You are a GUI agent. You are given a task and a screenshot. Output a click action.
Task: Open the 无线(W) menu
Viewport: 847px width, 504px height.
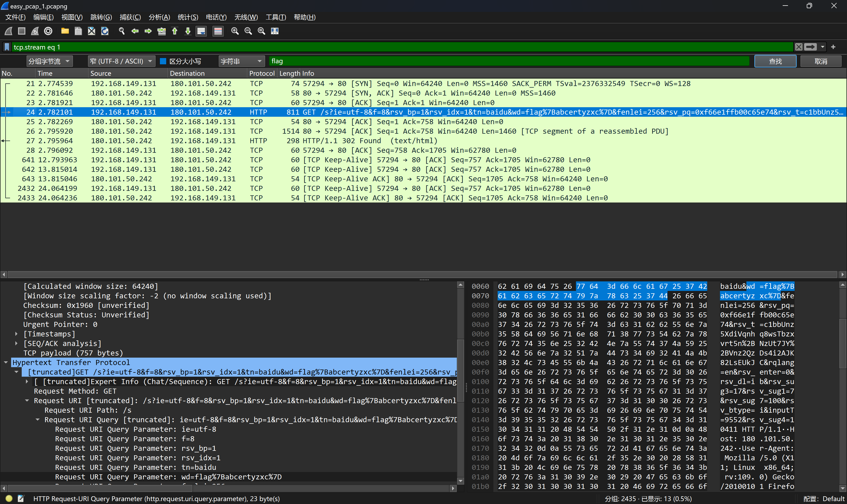[246, 17]
